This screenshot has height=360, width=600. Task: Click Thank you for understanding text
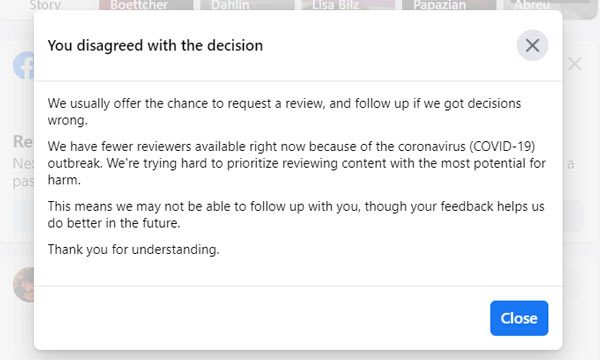[133, 249]
